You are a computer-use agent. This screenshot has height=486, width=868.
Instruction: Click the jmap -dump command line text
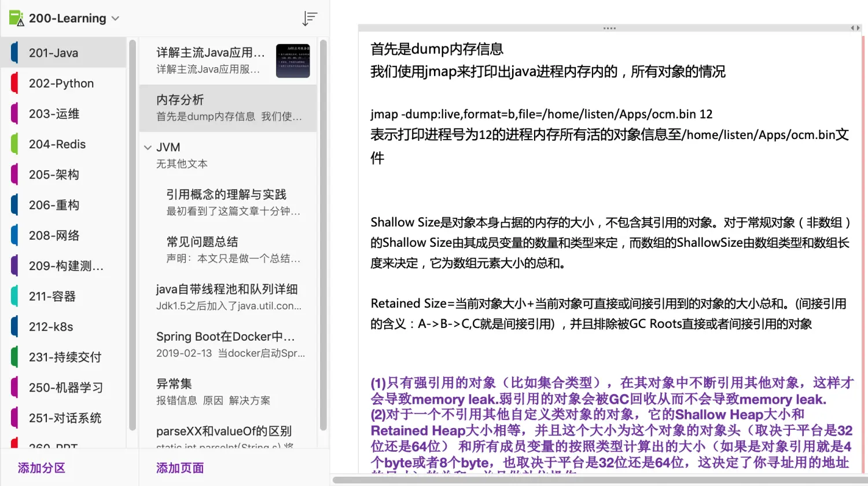(x=542, y=114)
